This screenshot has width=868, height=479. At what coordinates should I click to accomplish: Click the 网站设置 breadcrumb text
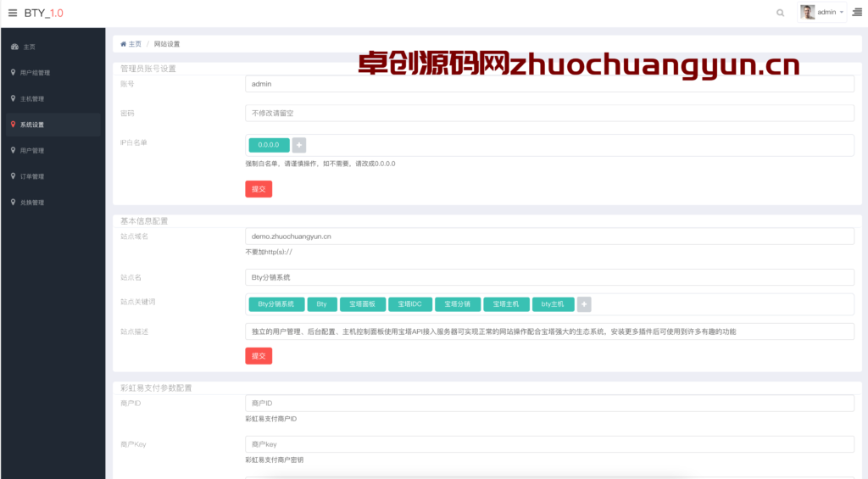click(x=167, y=44)
